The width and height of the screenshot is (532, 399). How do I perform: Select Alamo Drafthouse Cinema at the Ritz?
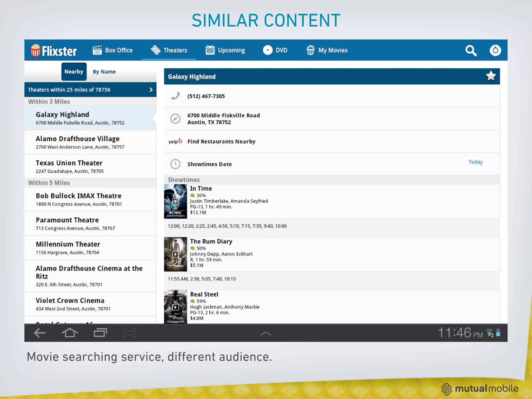[90, 276]
